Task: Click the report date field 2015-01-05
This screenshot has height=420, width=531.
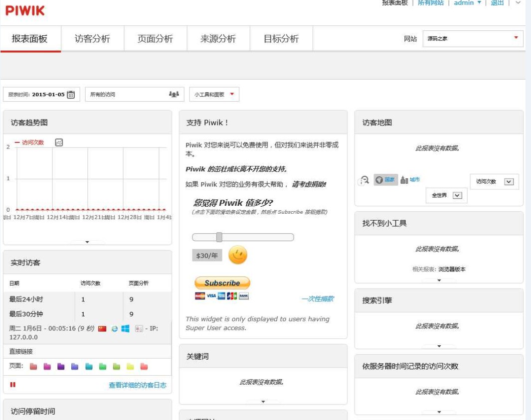Action: coord(41,95)
